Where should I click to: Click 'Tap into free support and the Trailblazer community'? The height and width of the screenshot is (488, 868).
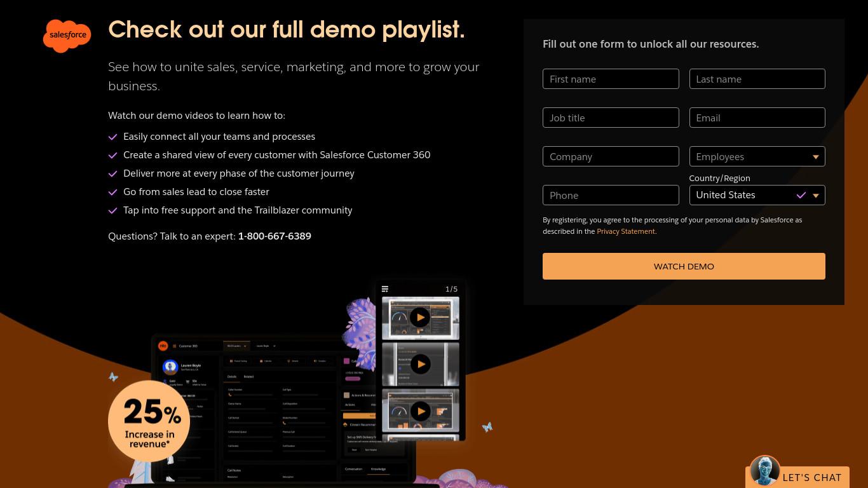(238, 210)
